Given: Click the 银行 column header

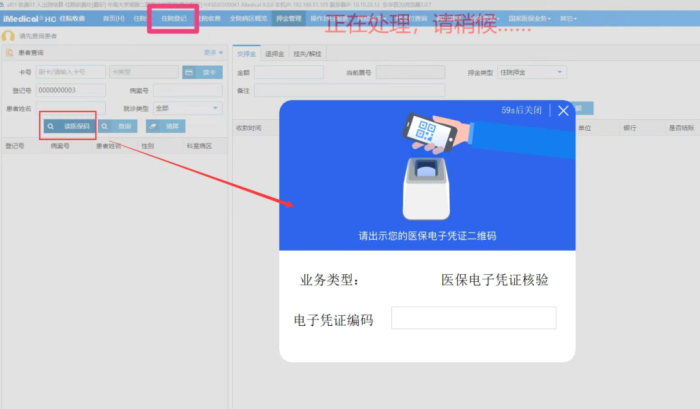Looking at the screenshot, I should coord(629,128).
